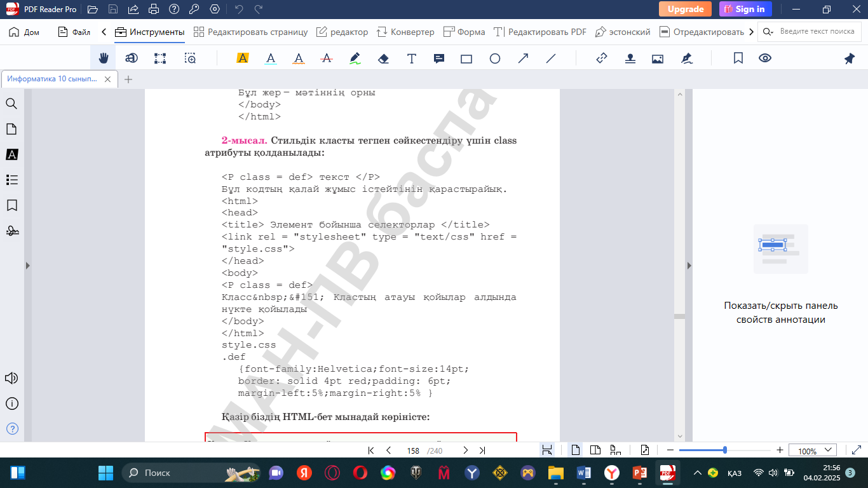Select the Text box tool
This screenshot has width=868, height=488.
(412, 58)
